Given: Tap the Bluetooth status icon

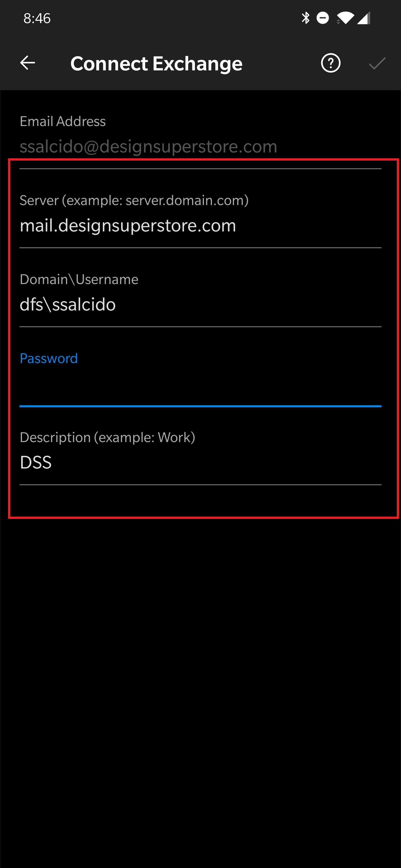Looking at the screenshot, I should click(x=305, y=18).
